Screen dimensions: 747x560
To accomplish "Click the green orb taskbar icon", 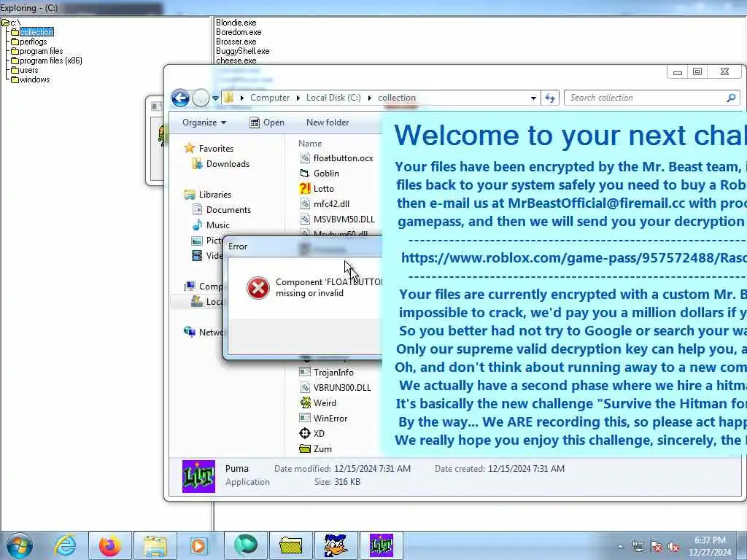I will [x=245, y=545].
